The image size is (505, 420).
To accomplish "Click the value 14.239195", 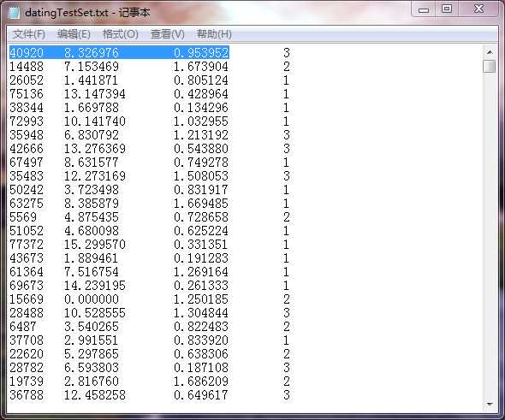I will [x=95, y=286].
